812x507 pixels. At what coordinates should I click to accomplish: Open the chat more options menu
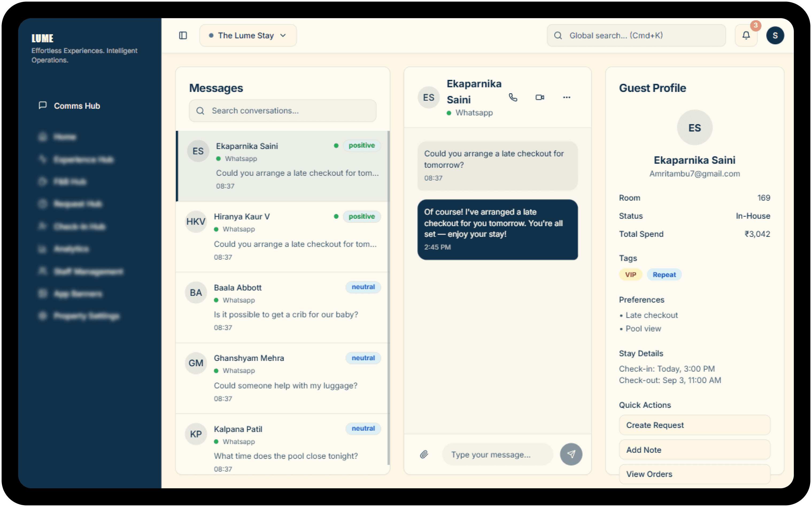566,97
